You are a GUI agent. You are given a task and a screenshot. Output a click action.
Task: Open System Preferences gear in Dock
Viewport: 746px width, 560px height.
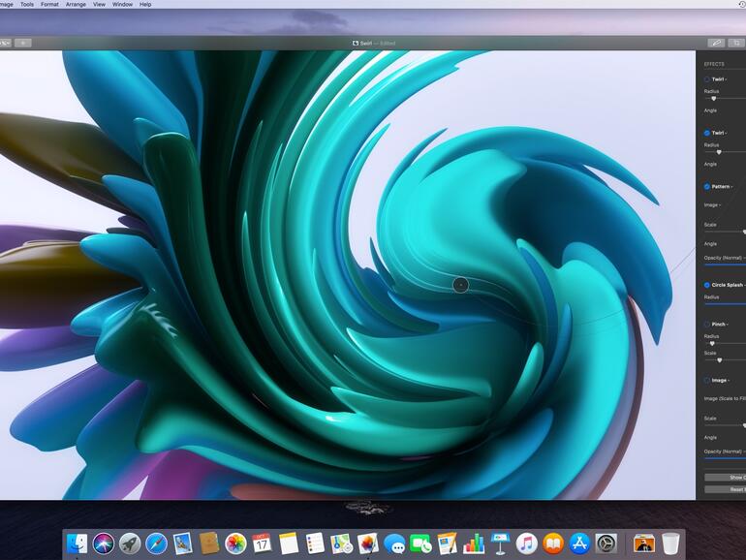click(606, 544)
